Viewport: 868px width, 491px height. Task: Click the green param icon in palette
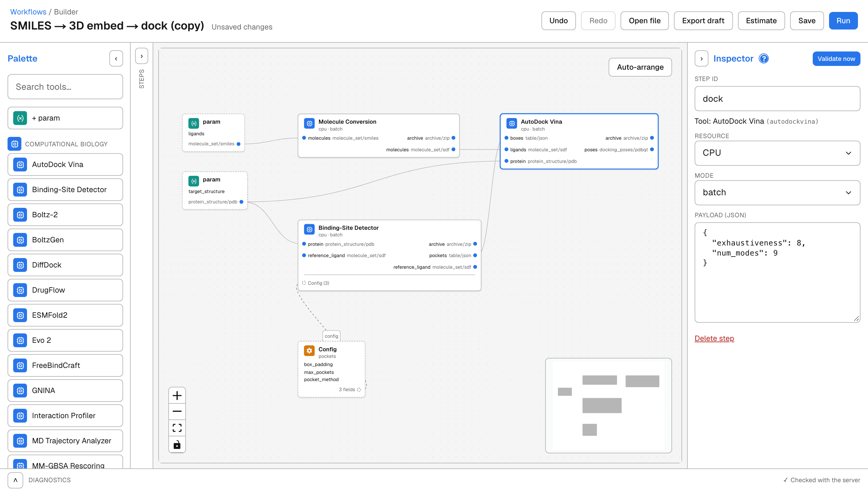point(20,118)
